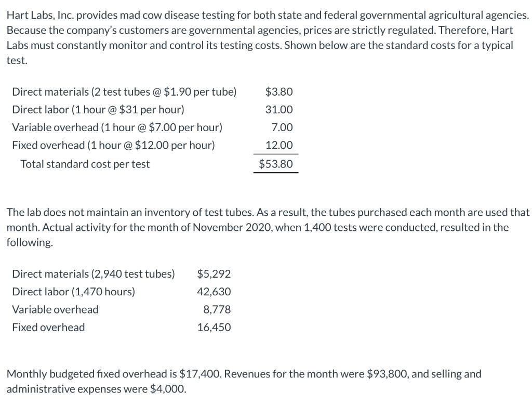532x404 pixels.
Task: Select the 'Fixed overhead (1 hour @ $12.00 per hour)' label
Action: [113, 145]
